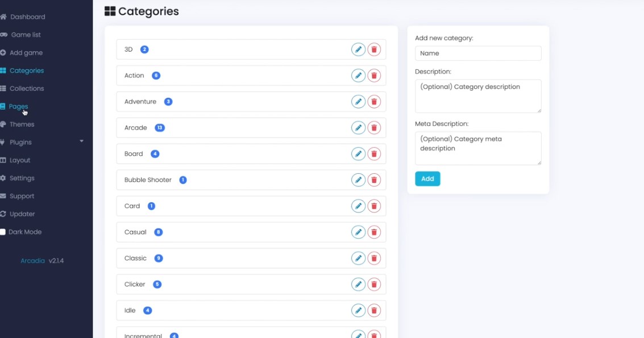
Task: Click the Category description textarea
Action: [x=478, y=96]
